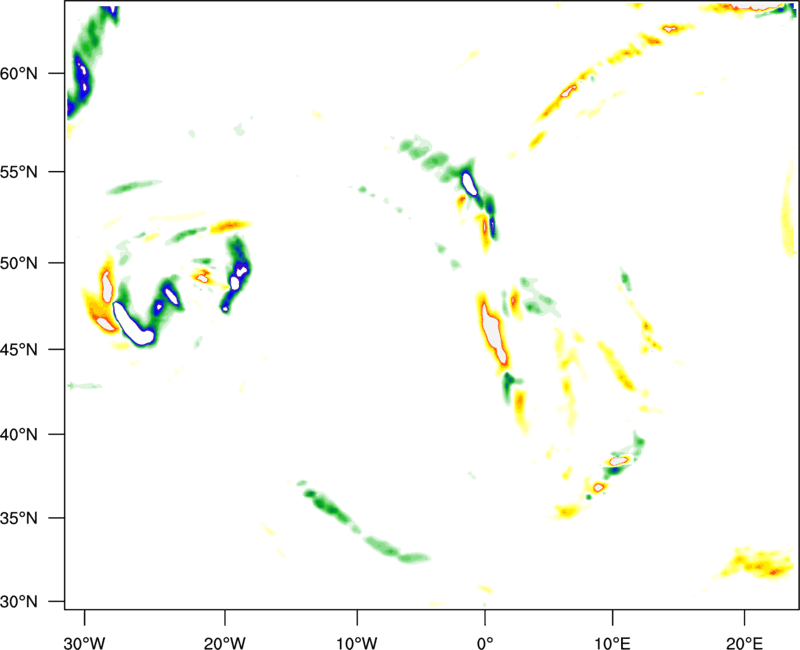Click the 20°E longitude label
Viewport: 800px width, 650px height.
744,643
